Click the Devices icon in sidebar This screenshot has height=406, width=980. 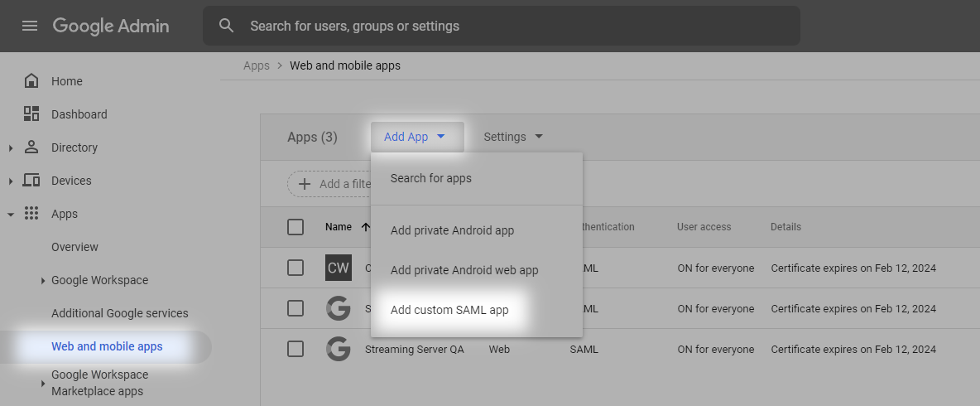(x=31, y=181)
